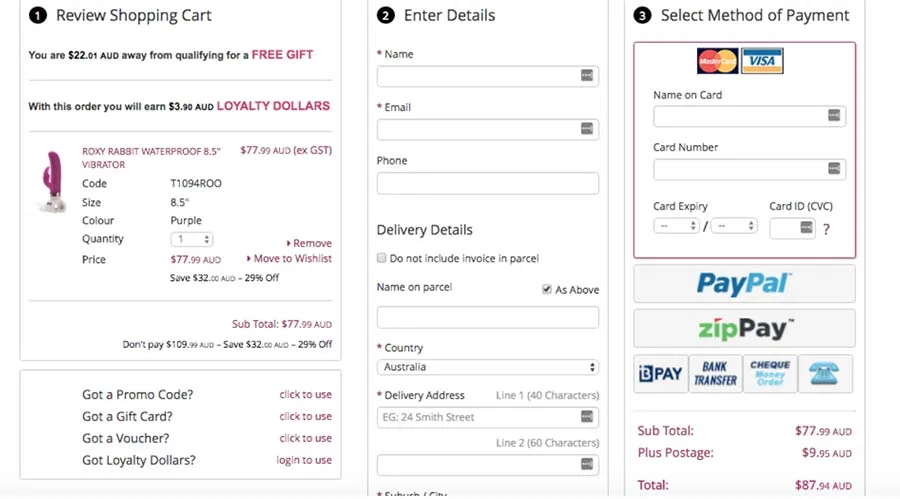Open the Card Expiry year dropdown
Screen dimensions: 900x499
click(x=734, y=226)
